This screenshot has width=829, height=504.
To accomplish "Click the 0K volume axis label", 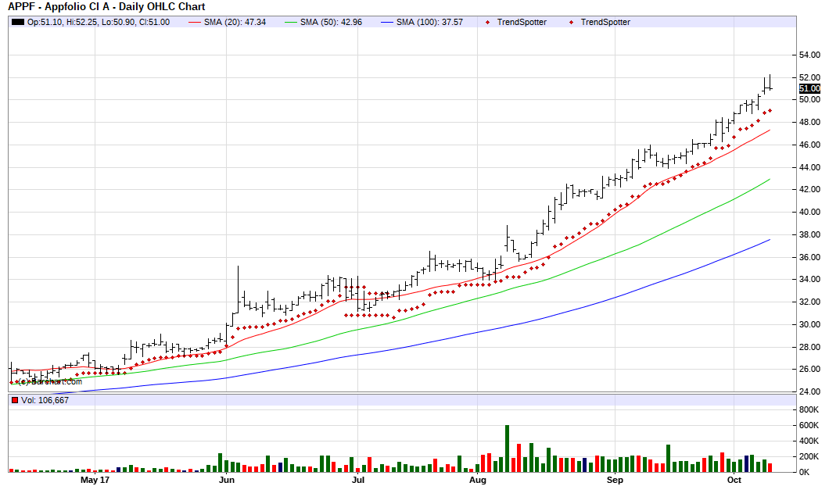I will pos(804,472).
